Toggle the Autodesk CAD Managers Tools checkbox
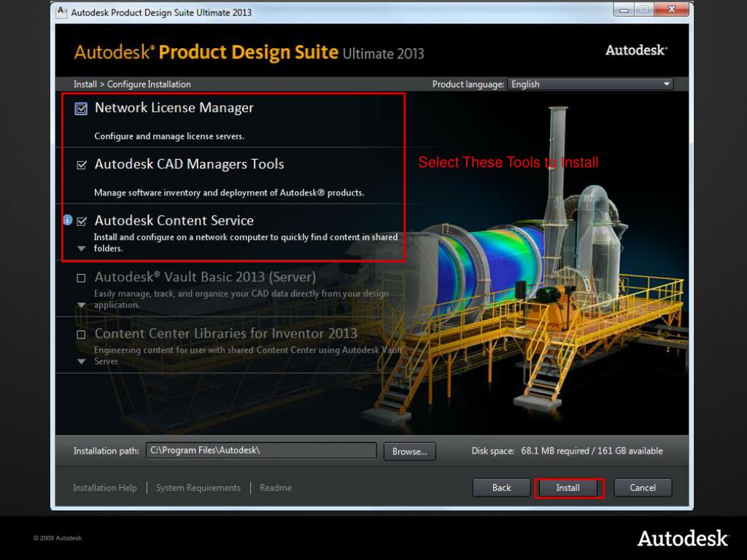This screenshot has width=747, height=560. (x=82, y=166)
